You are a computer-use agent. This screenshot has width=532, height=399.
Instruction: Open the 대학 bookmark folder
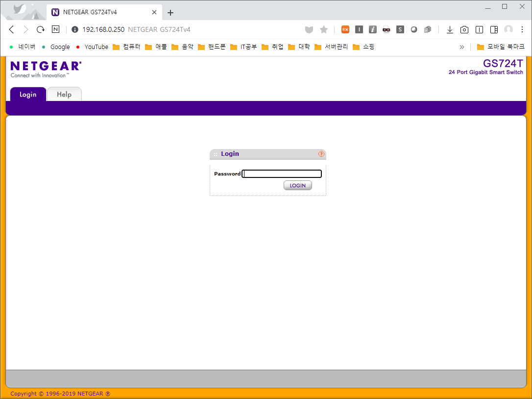299,47
